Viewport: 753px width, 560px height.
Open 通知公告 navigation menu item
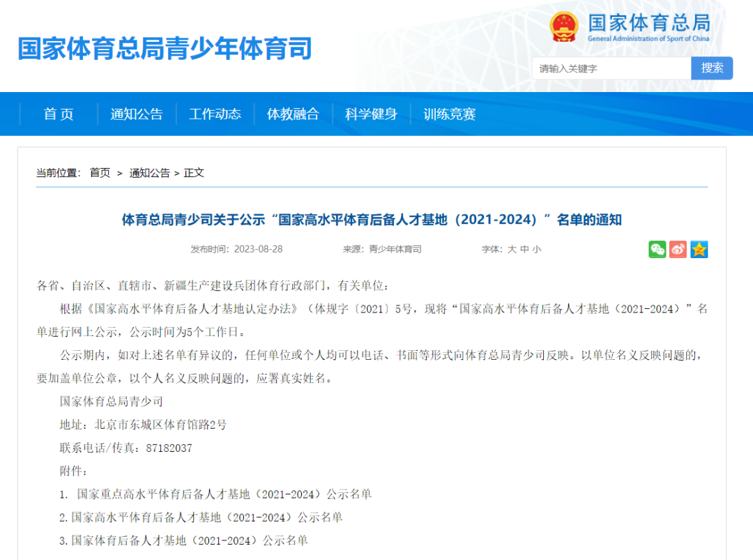point(137,114)
